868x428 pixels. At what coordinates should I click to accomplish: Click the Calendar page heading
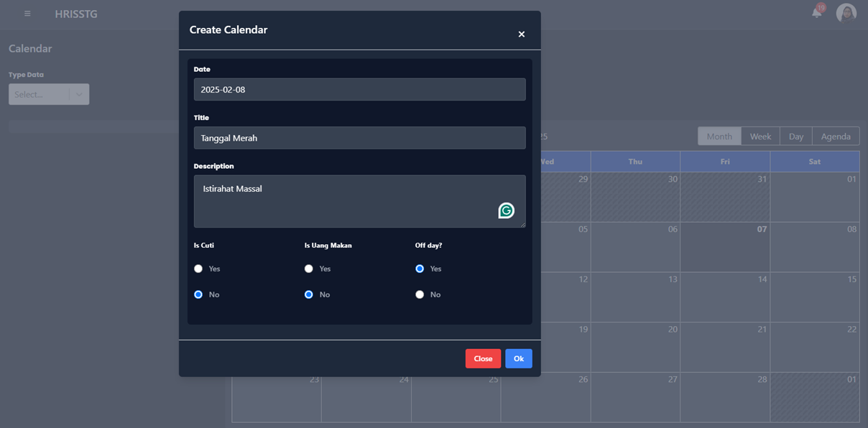point(30,49)
